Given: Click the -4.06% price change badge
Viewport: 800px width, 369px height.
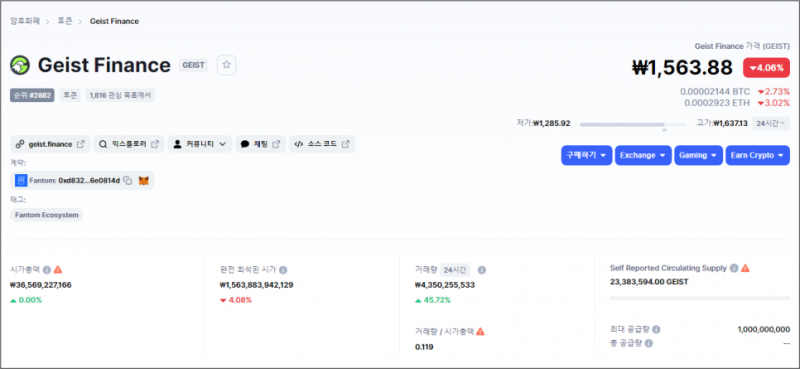Looking at the screenshot, I should pos(766,67).
